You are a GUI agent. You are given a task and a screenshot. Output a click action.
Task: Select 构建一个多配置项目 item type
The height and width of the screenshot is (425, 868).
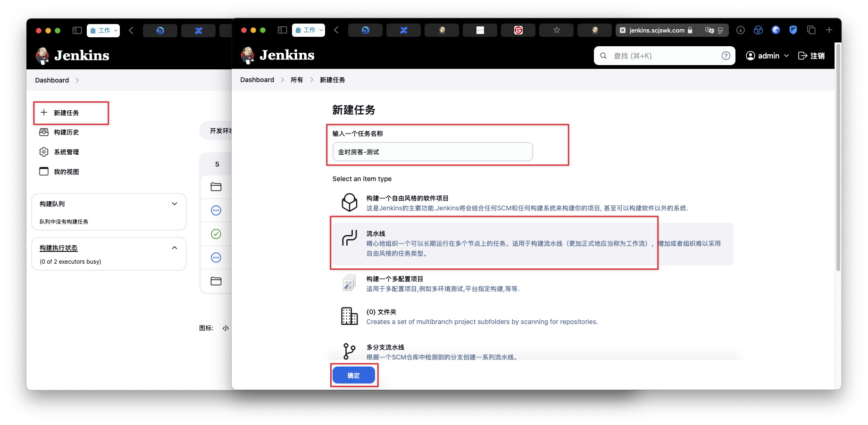click(533, 283)
